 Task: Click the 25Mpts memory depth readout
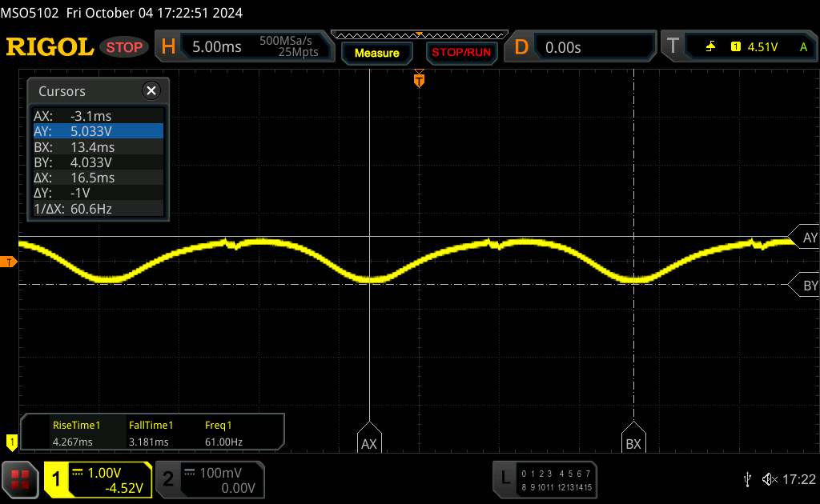(298, 52)
